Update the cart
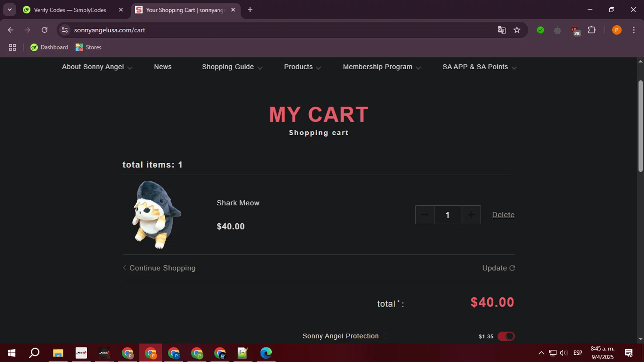The image size is (644, 362). coord(498,268)
